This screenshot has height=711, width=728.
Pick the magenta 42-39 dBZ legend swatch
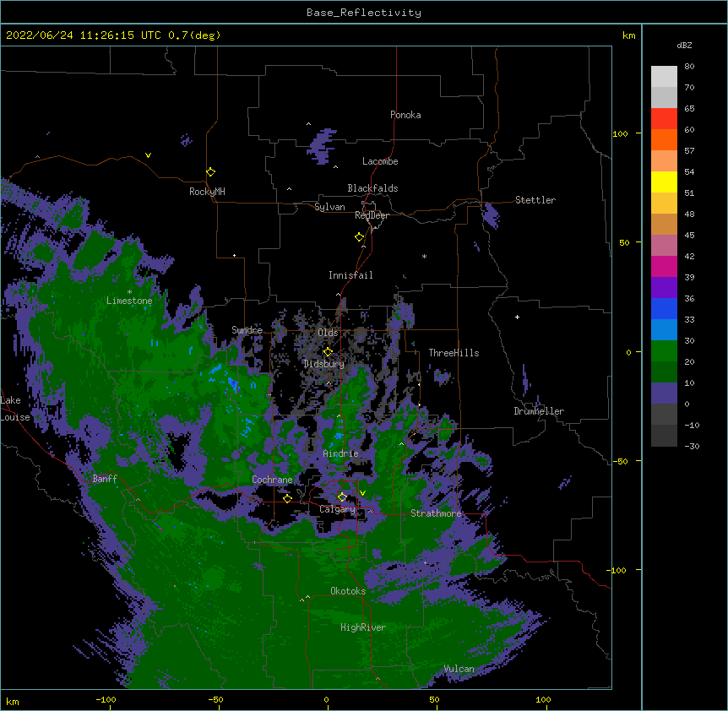tap(664, 267)
